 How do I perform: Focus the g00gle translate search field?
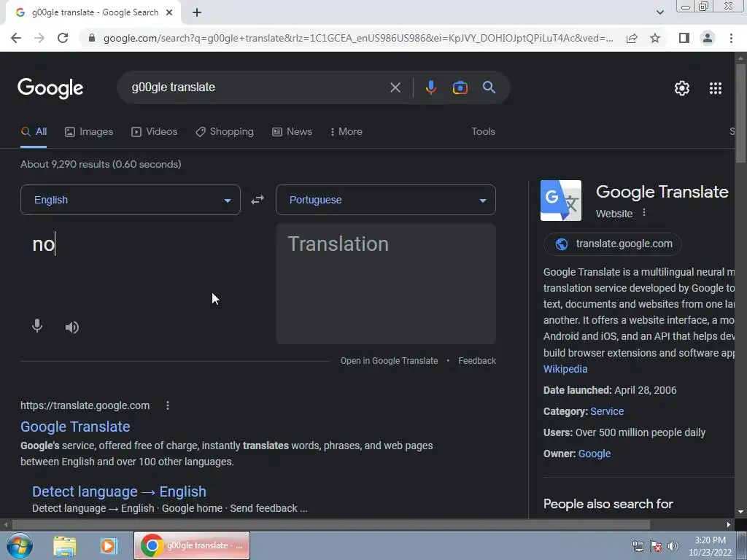click(x=258, y=87)
